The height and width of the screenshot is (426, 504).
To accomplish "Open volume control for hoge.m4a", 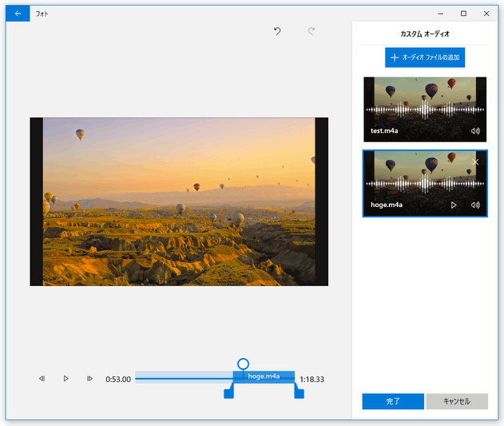I will click(x=475, y=205).
